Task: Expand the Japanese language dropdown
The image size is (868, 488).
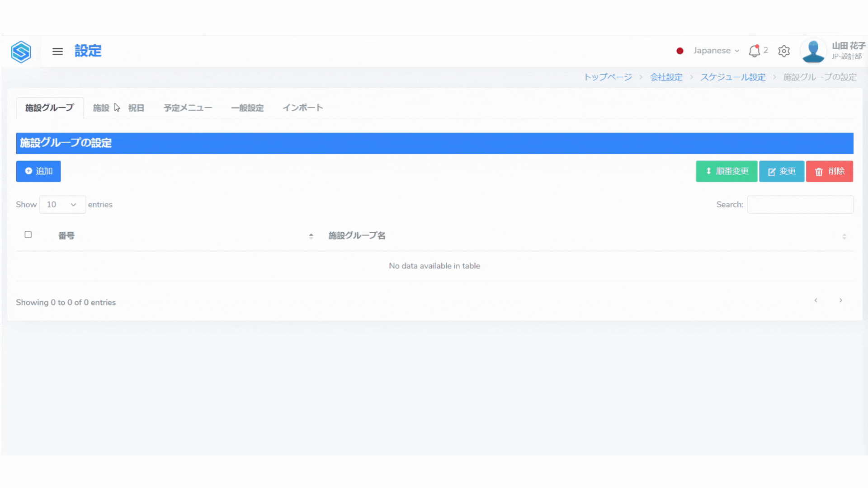Action: tap(716, 51)
